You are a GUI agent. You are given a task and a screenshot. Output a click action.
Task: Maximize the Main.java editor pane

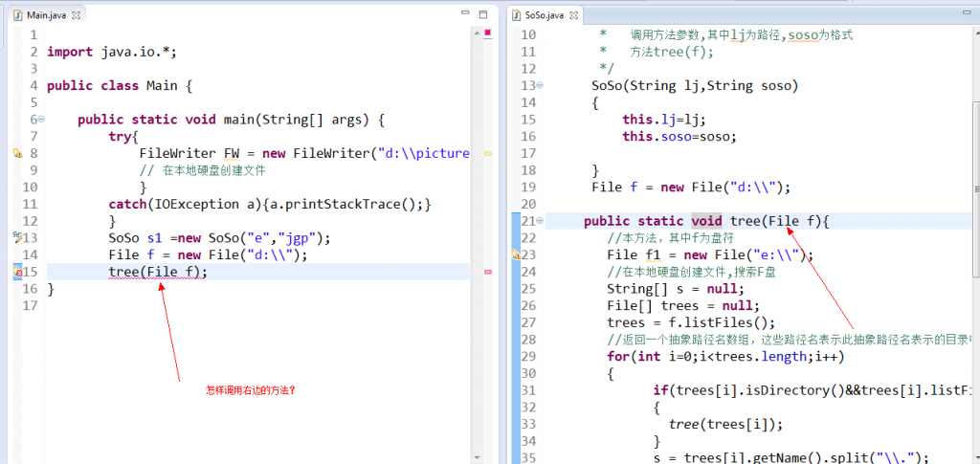(482, 13)
